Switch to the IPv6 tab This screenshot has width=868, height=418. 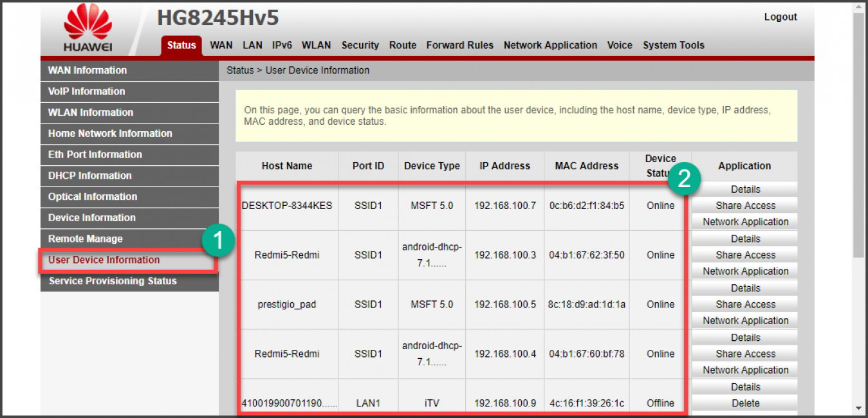coord(282,46)
